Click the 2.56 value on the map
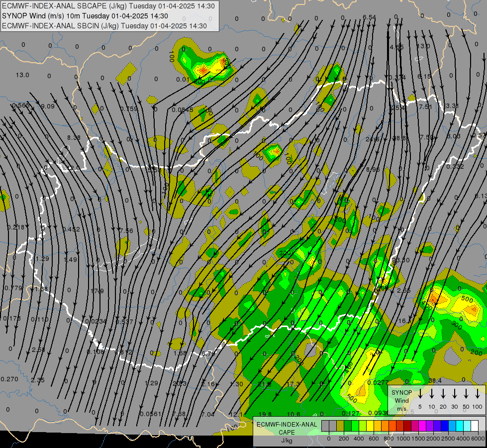This screenshot has height=448, width=487. coord(38,350)
